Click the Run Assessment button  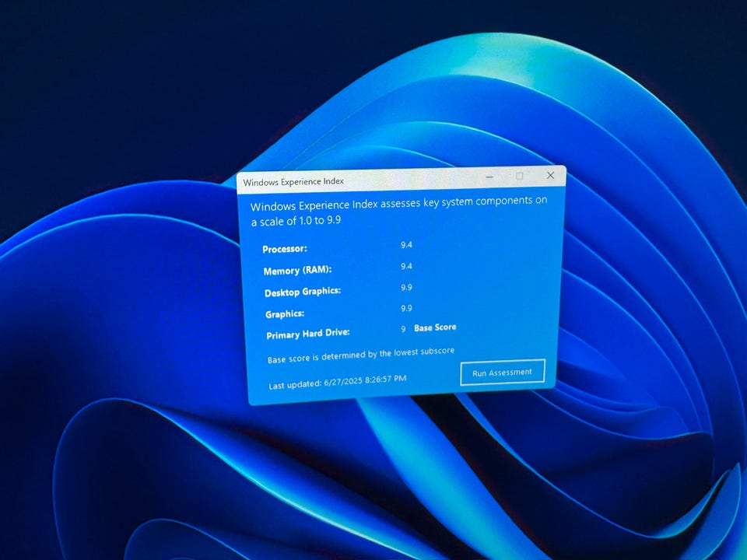[503, 373]
